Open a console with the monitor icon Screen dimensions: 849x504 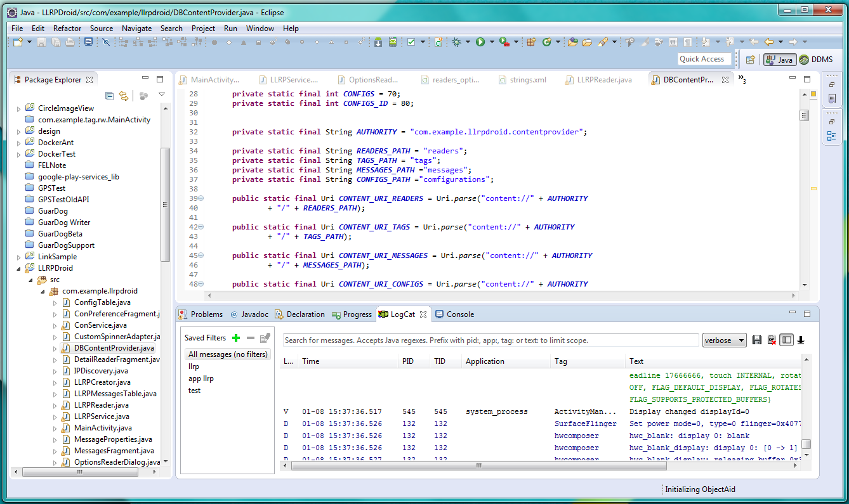click(x=88, y=42)
